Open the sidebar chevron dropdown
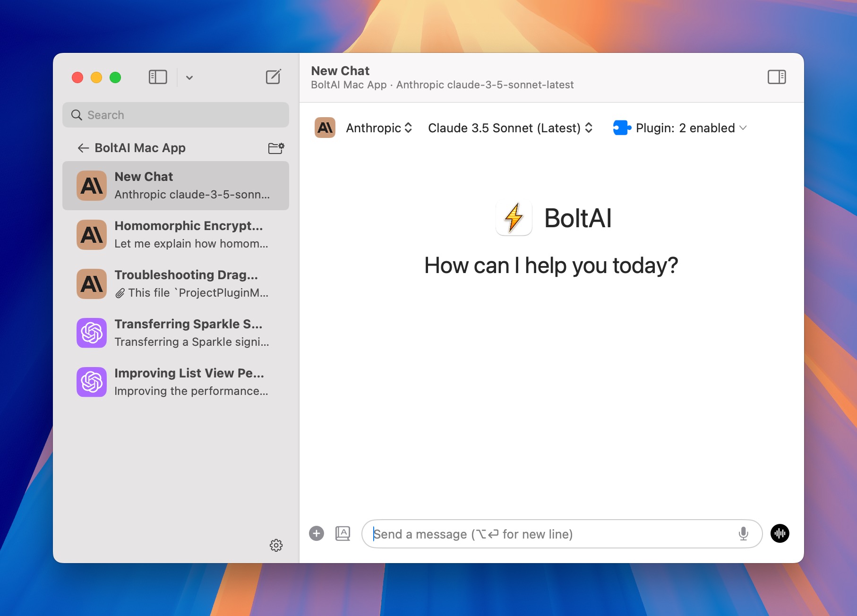Image resolution: width=857 pixels, height=616 pixels. tap(189, 77)
